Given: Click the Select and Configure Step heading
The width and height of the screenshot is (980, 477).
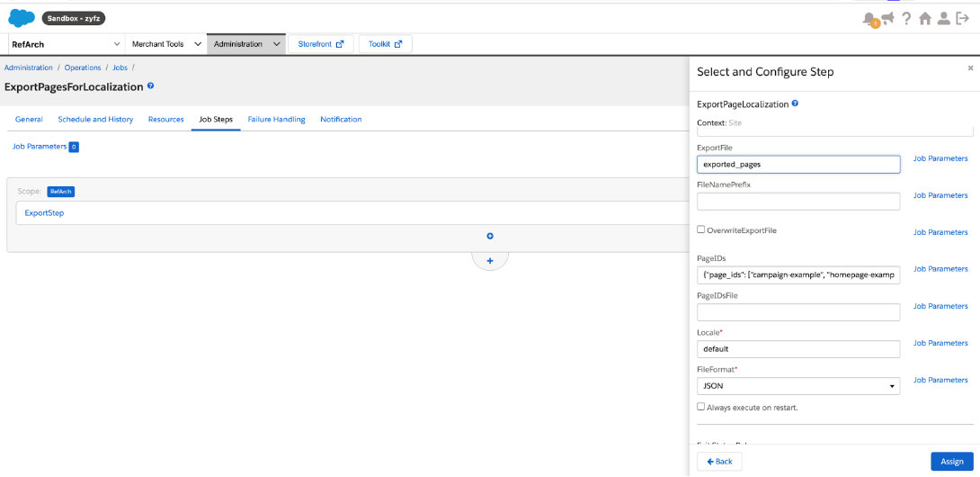Looking at the screenshot, I should 765,72.
